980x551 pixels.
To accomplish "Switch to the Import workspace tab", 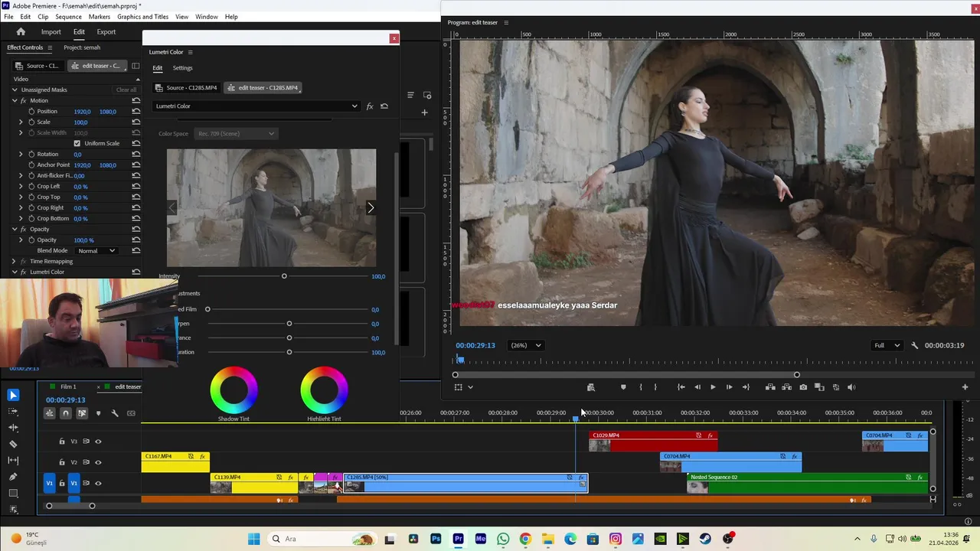I will (51, 31).
